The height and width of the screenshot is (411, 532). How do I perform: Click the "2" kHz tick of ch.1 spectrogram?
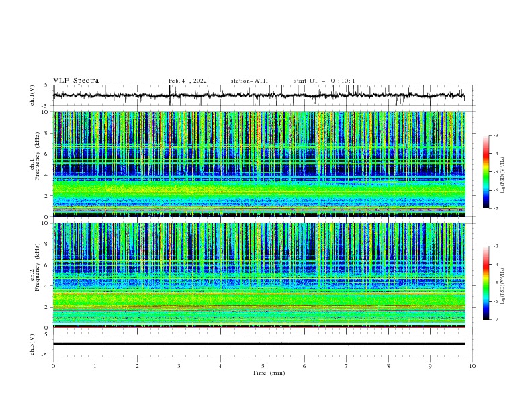pyautogui.click(x=47, y=195)
